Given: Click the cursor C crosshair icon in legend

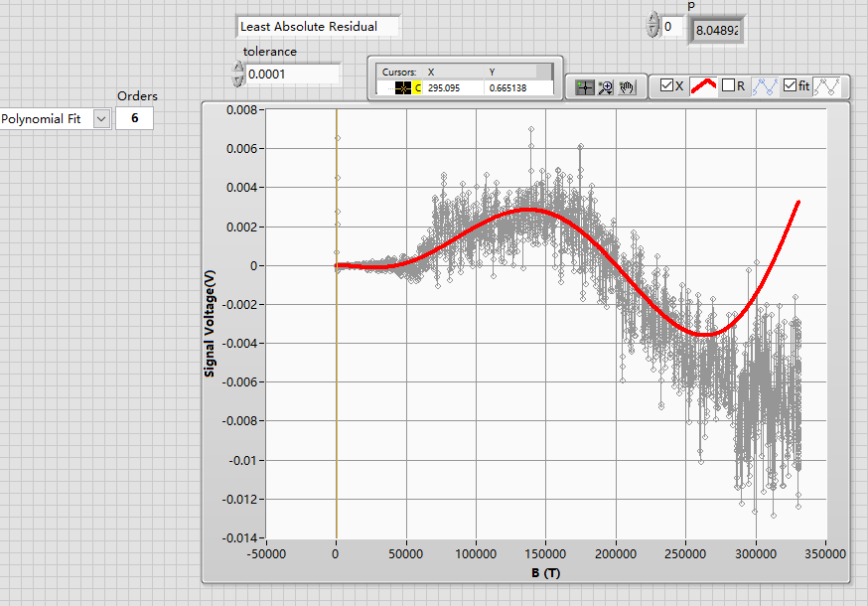Looking at the screenshot, I should click(403, 88).
